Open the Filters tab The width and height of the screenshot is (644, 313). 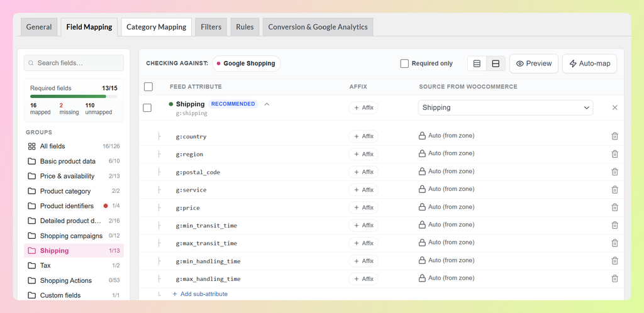pyautogui.click(x=211, y=27)
